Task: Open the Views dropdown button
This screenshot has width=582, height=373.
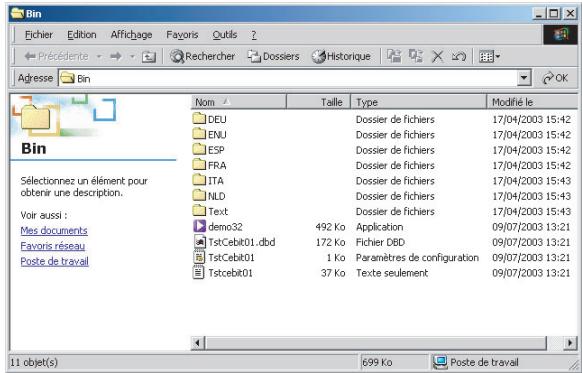Action: [x=489, y=56]
